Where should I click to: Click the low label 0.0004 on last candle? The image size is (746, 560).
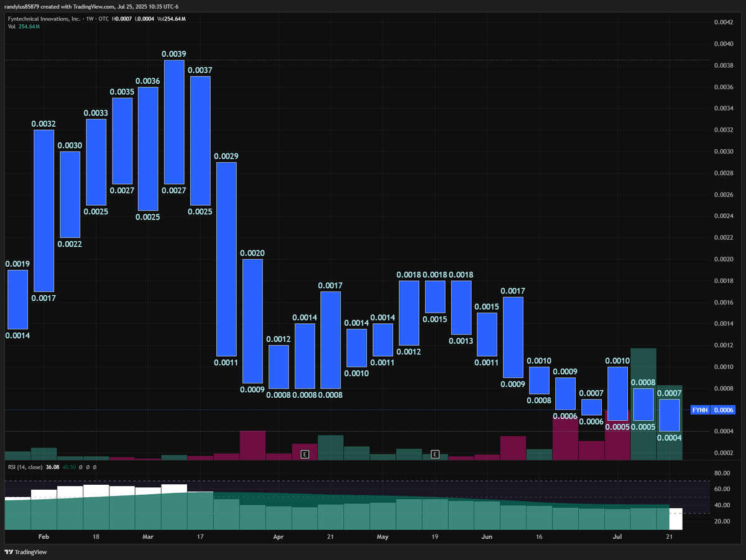click(670, 438)
